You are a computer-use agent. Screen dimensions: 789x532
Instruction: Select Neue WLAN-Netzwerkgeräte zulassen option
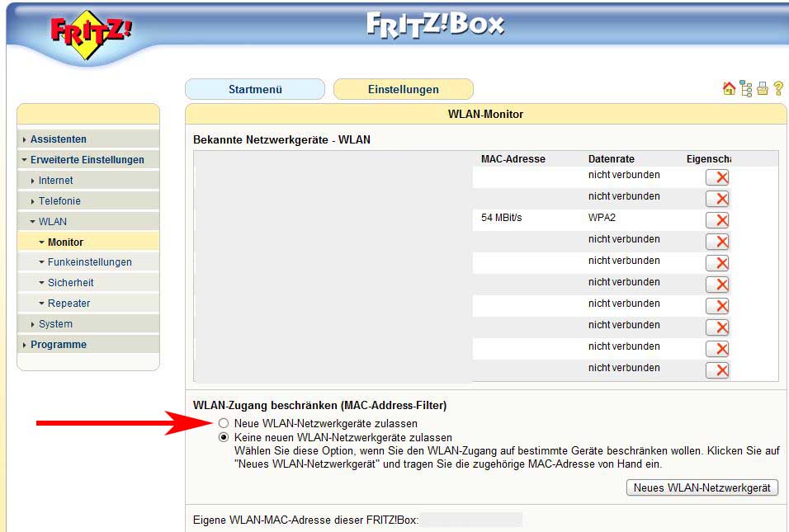224,423
